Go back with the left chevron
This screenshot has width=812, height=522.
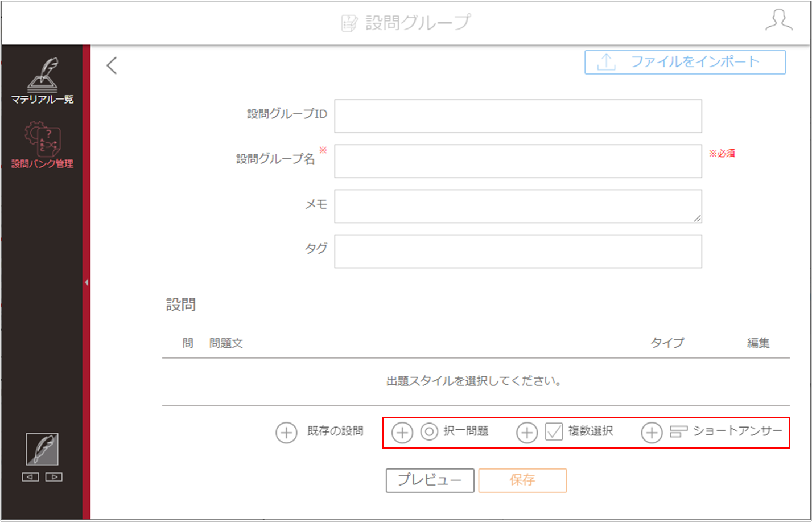pos(112,65)
